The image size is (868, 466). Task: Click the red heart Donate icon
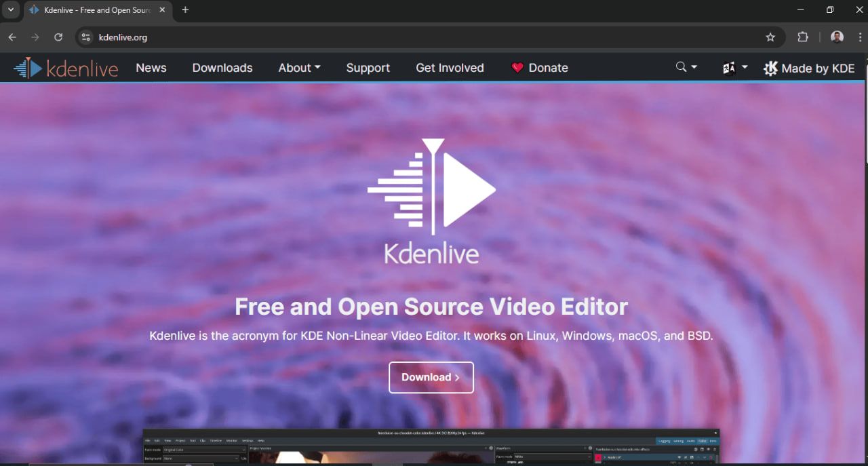pos(517,67)
